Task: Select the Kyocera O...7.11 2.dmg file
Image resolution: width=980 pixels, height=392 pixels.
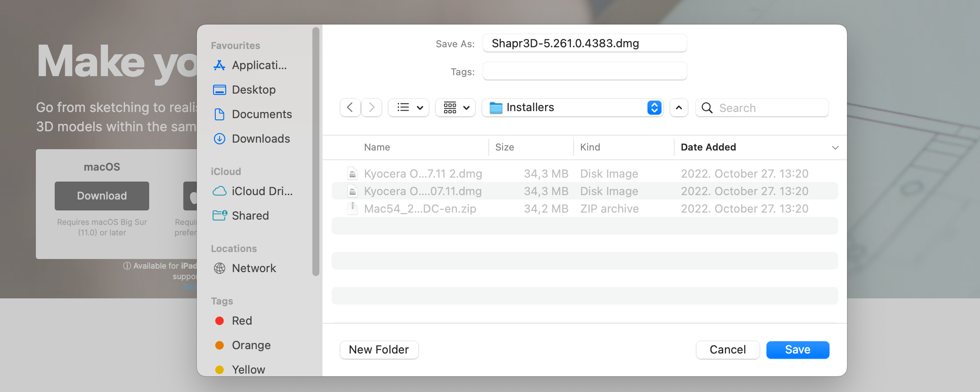Action: (585, 174)
